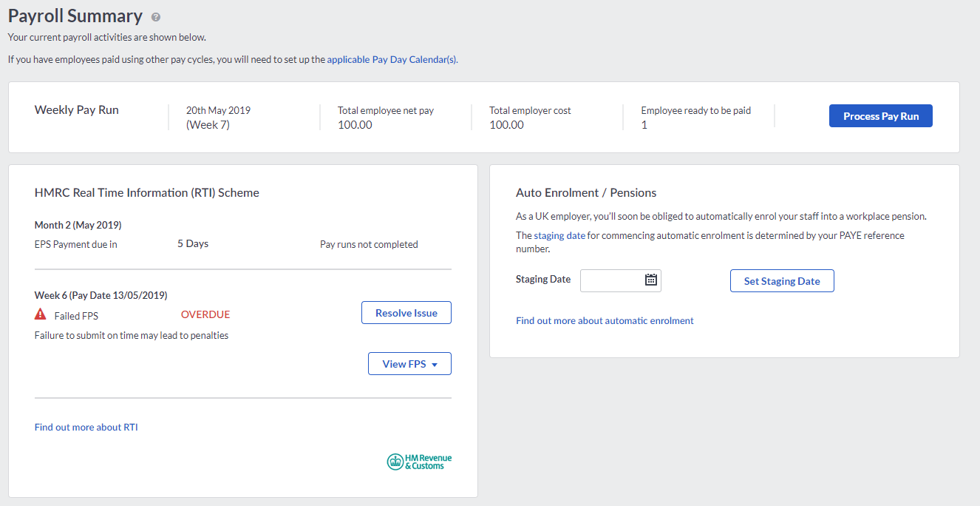Follow the Find out more about RTI link
Image resolution: width=980 pixels, height=506 pixels.
(86, 427)
